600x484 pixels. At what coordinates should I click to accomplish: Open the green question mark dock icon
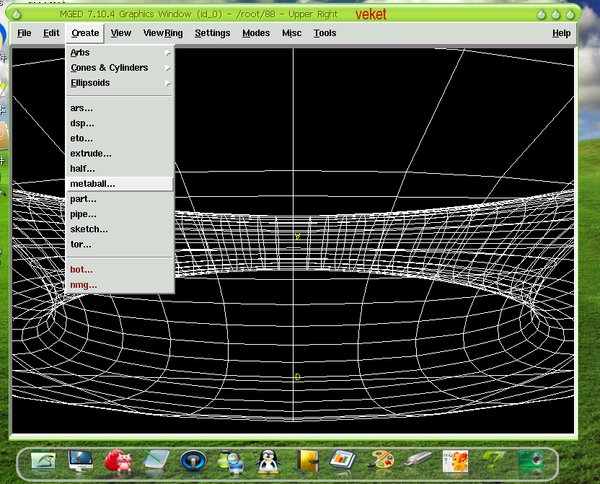[492, 460]
